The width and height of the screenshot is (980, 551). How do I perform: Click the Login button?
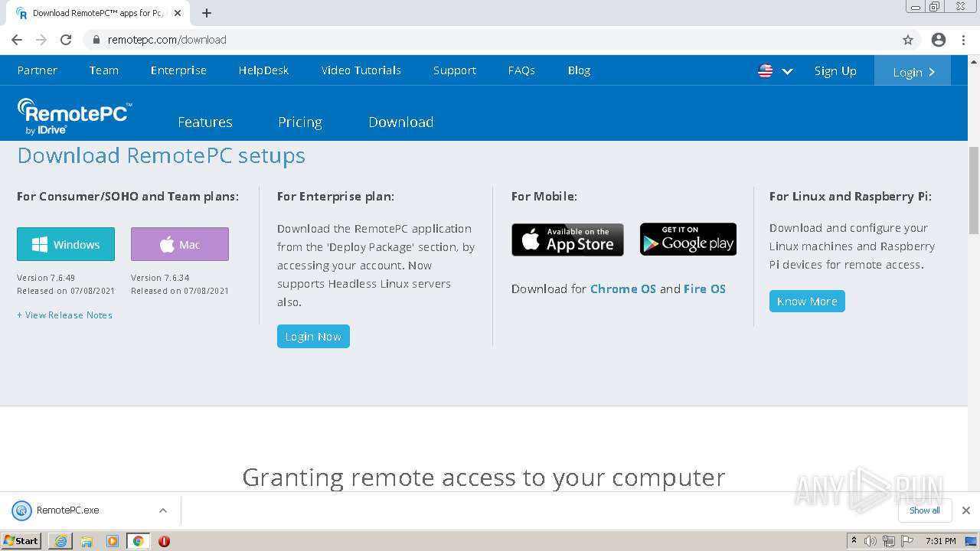point(913,71)
